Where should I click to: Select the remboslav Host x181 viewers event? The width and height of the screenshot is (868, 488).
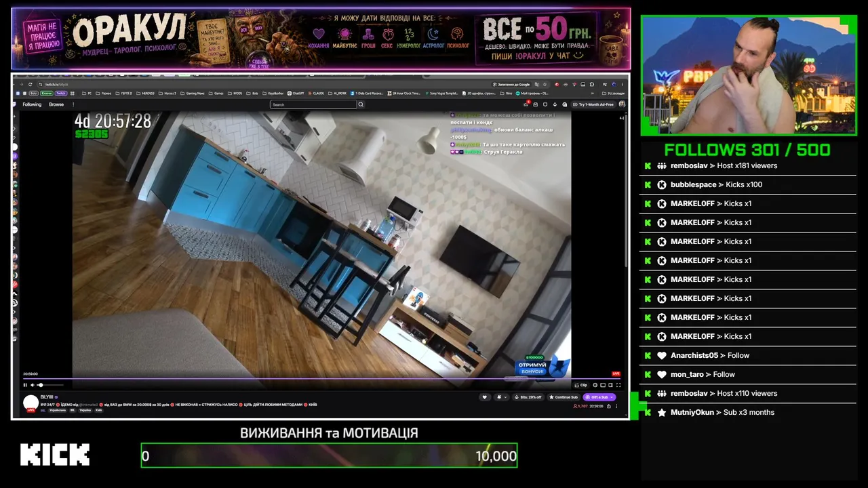(747, 165)
